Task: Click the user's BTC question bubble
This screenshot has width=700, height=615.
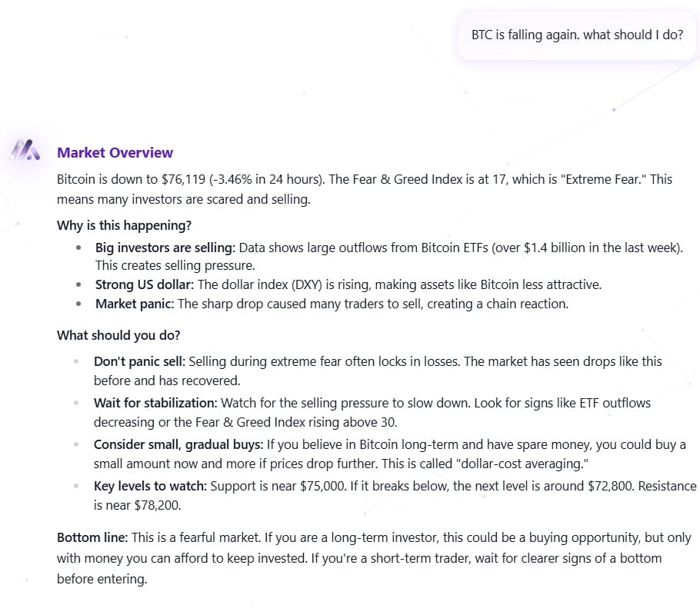Action: 578,35
